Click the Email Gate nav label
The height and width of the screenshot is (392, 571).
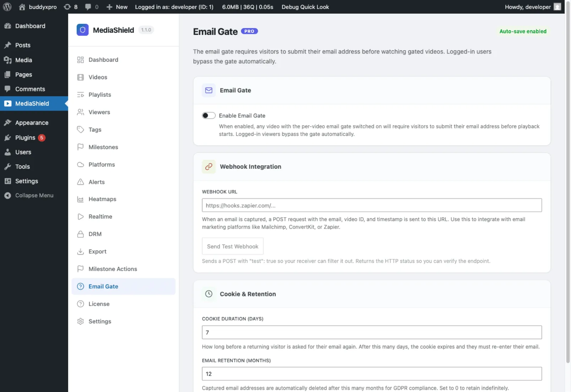click(x=103, y=286)
